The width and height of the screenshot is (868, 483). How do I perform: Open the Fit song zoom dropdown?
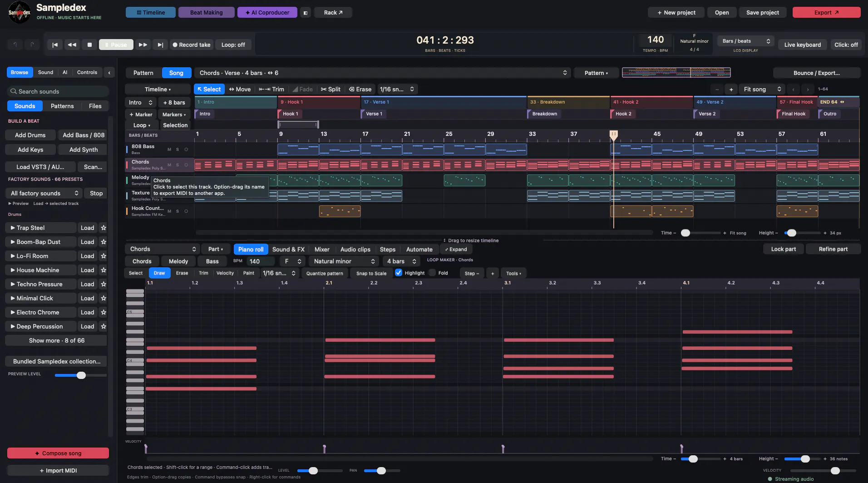click(x=762, y=89)
